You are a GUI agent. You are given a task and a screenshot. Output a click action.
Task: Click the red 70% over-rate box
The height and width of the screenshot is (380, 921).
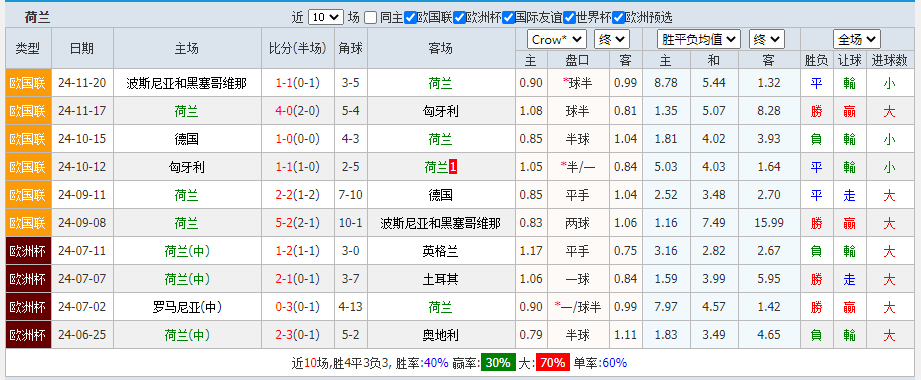click(552, 363)
